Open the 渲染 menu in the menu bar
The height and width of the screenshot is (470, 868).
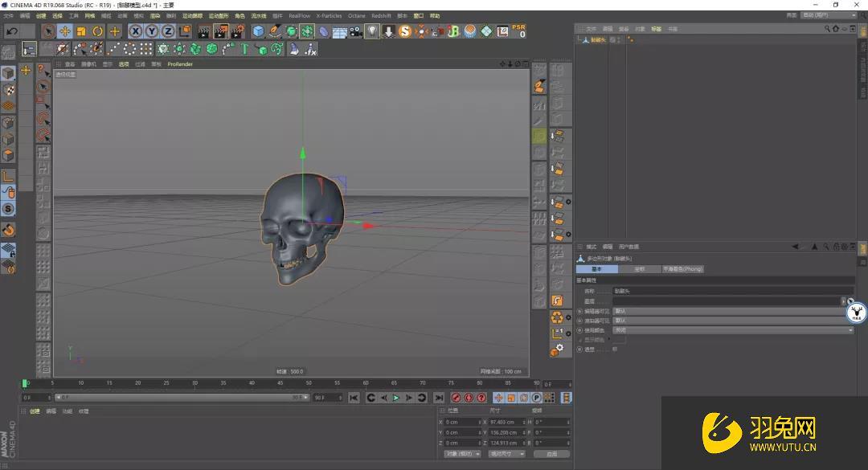point(155,14)
